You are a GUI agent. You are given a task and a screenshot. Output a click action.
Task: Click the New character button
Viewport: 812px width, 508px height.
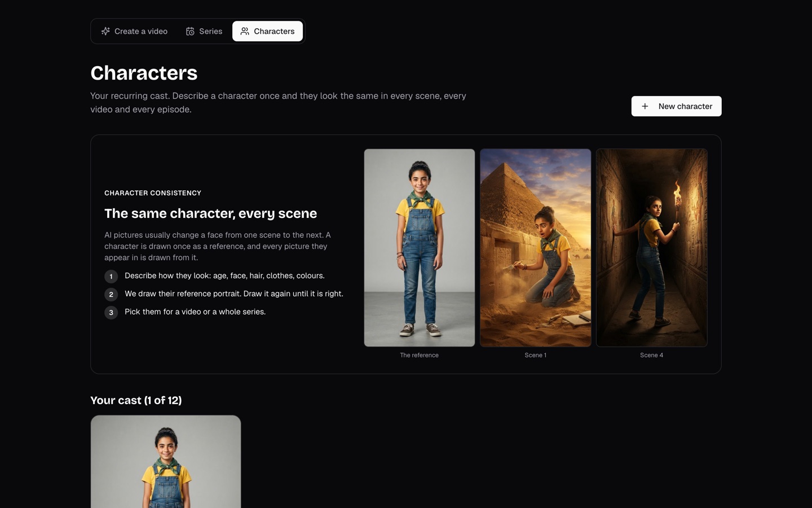(676, 106)
